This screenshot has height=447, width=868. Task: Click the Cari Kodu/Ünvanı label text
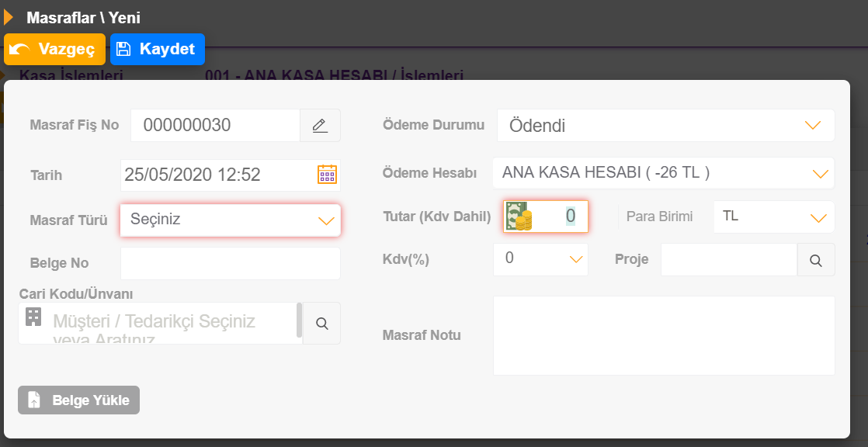[x=76, y=294]
